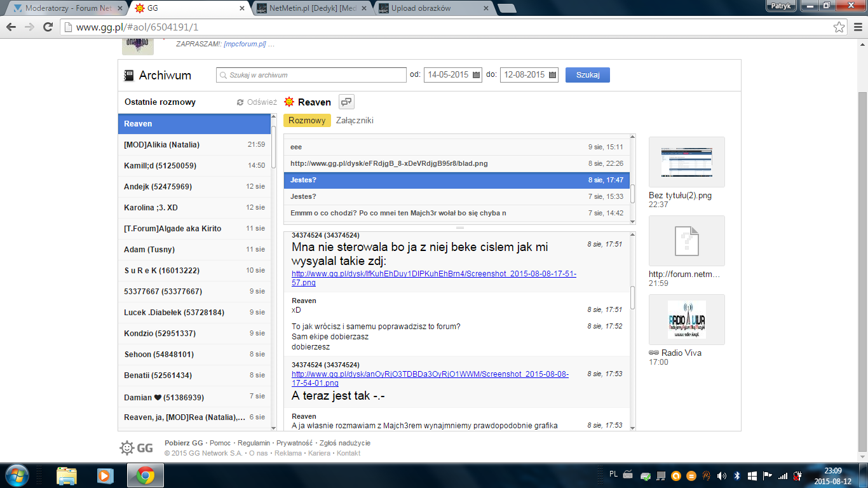
Task: Click the do date field 12-08-2015
Action: click(x=529, y=75)
